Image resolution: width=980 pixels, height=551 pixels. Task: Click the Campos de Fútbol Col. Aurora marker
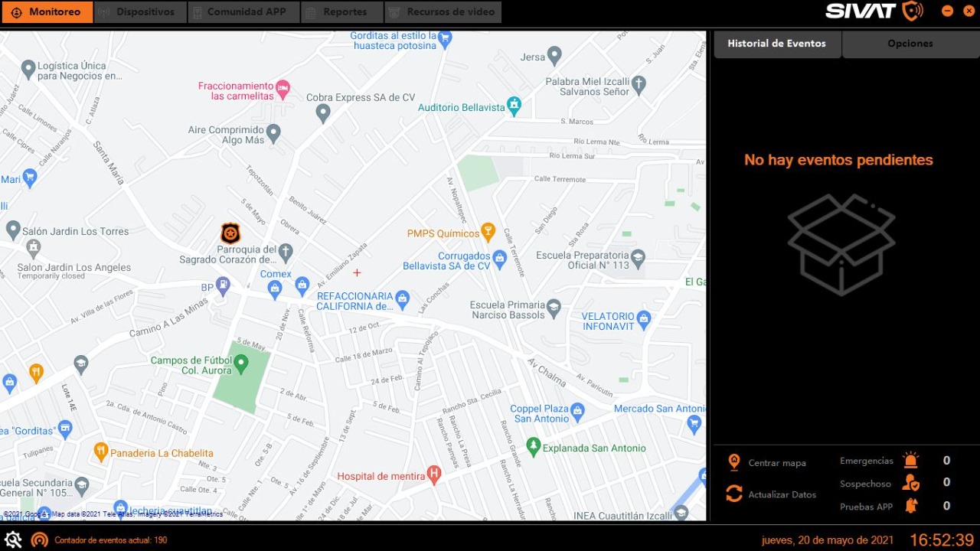tap(241, 364)
